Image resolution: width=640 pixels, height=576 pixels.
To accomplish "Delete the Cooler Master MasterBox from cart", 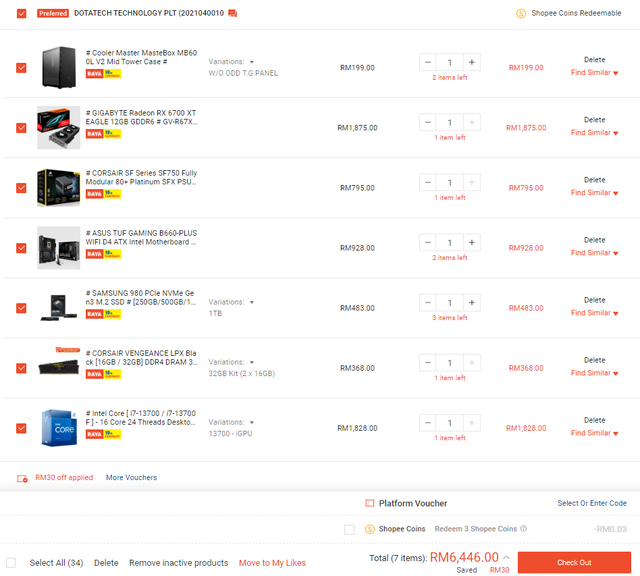I will click(594, 60).
